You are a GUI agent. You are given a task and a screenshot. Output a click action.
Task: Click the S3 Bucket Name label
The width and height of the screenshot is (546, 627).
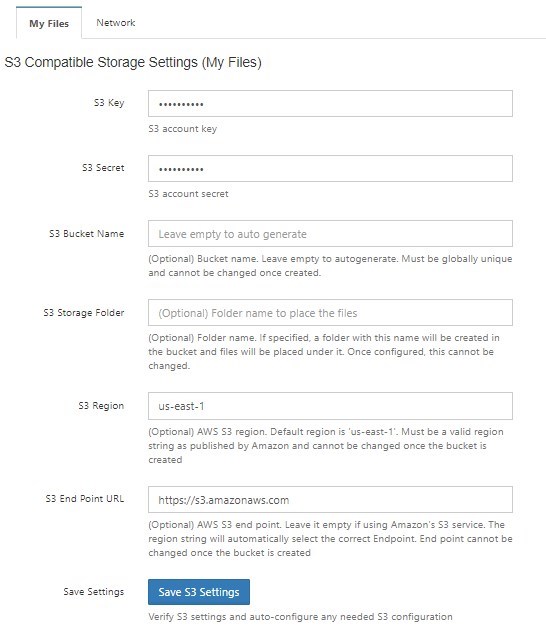tap(86, 234)
